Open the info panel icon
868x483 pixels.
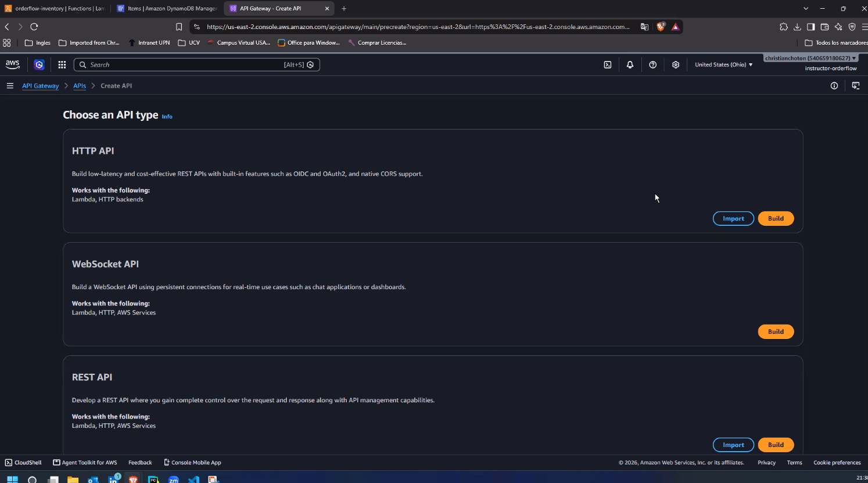(834, 86)
